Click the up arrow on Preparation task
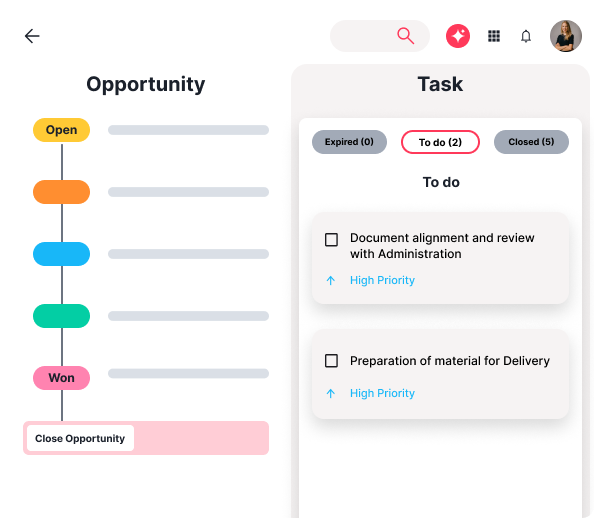This screenshot has width=602, height=526. pyautogui.click(x=331, y=394)
